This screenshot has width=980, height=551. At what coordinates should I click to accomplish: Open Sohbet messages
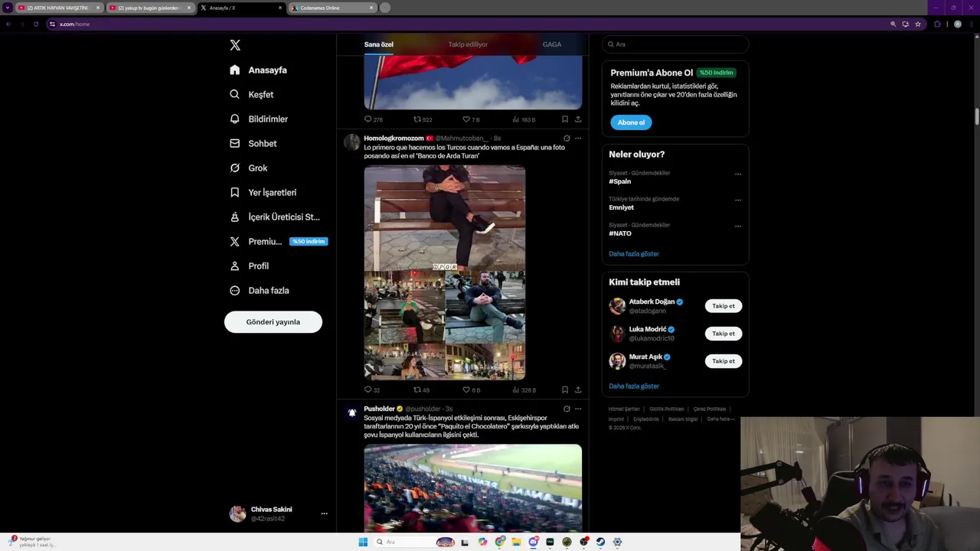point(253,143)
